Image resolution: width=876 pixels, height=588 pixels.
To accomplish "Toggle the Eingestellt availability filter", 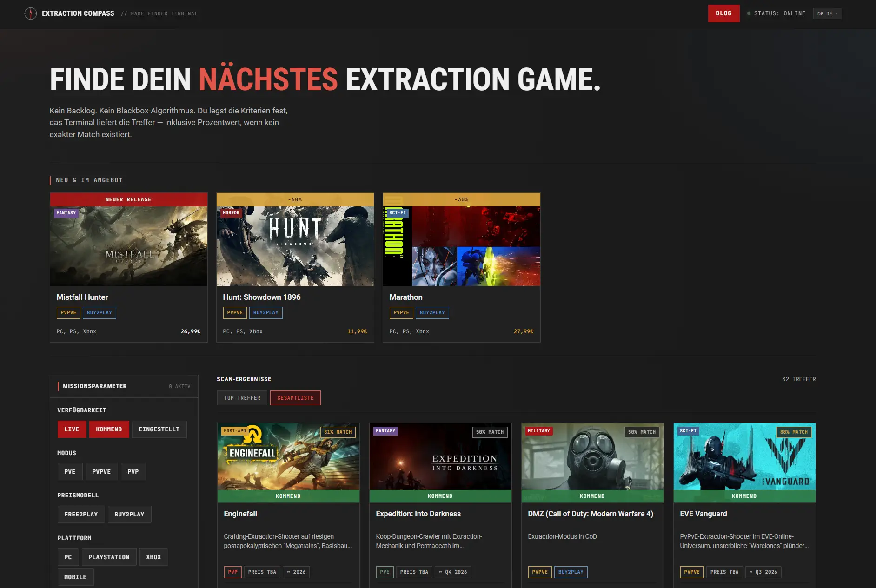I will (x=159, y=429).
